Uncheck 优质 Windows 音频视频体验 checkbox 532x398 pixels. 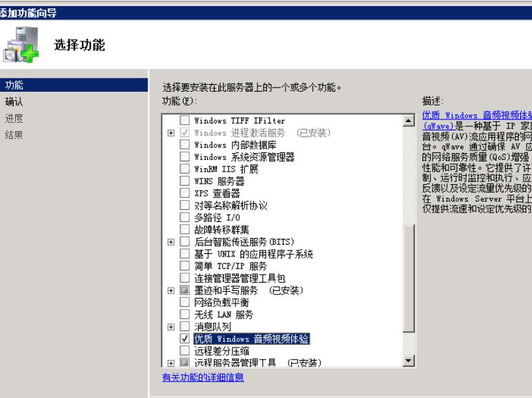pyautogui.click(x=184, y=339)
